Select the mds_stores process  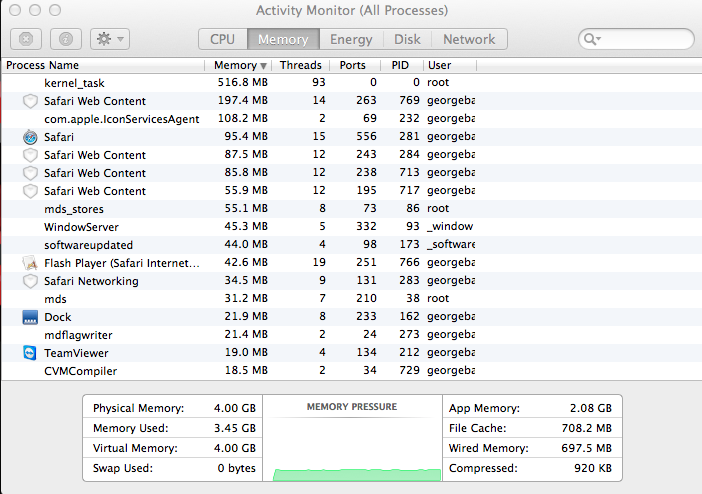point(74,209)
